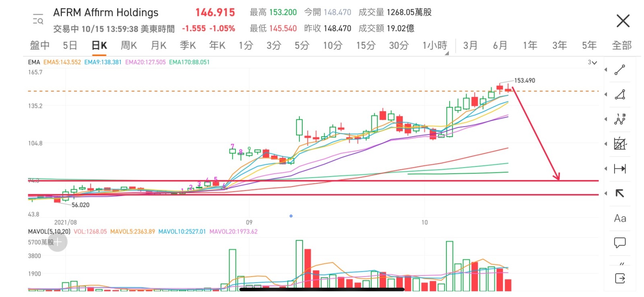Viewport: 644px width, 297px height.
Task: Expand options beside the wave tool
Action: (606, 119)
